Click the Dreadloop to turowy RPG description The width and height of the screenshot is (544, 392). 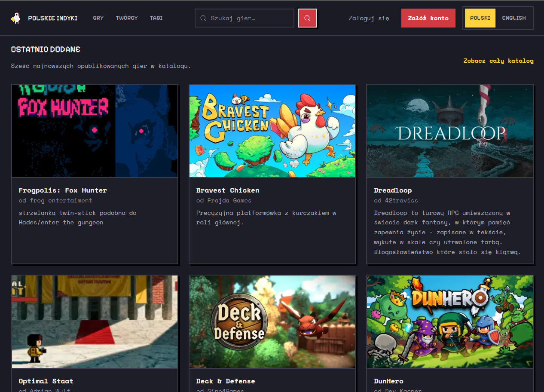[x=447, y=232]
